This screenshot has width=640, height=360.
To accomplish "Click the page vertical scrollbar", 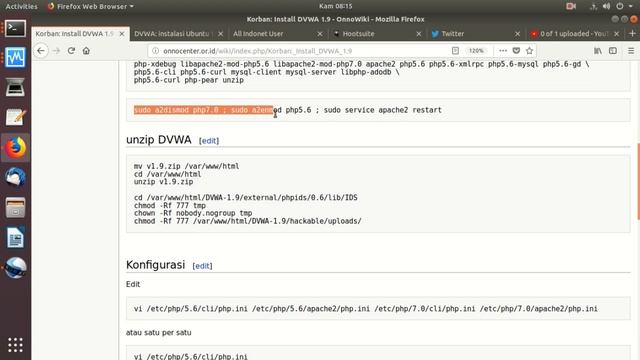I will click(x=638, y=182).
